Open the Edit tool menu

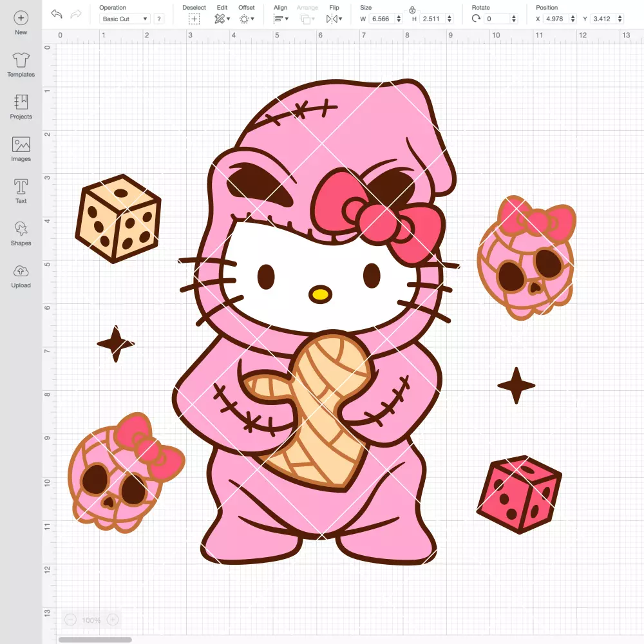pos(222,19)
